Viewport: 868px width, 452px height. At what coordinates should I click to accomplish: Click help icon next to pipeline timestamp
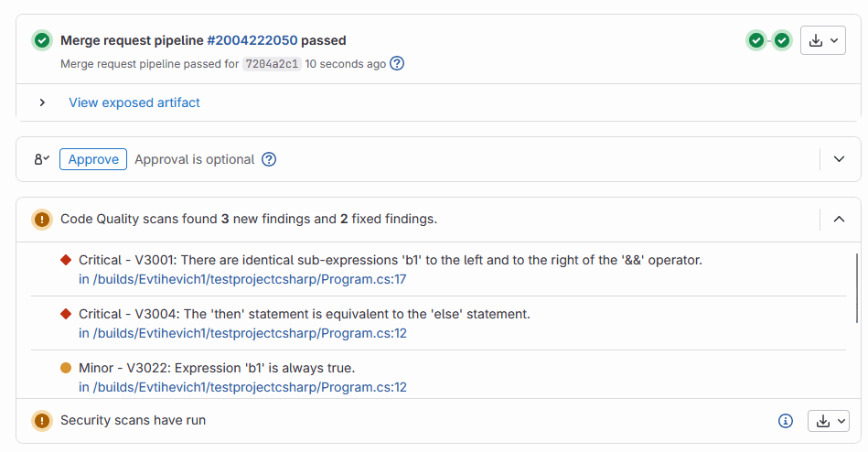click(397, 64)
